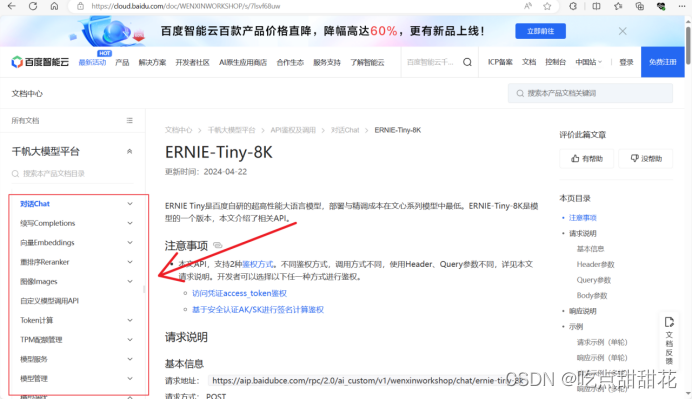Jump to 请求说明 in page contents
The image size is (692, 399).
(x=583, y=233)
